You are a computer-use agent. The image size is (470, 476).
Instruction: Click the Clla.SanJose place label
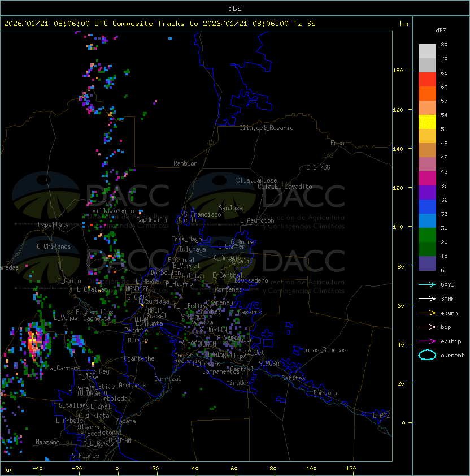pyautogui.click(x=256, y=180)
